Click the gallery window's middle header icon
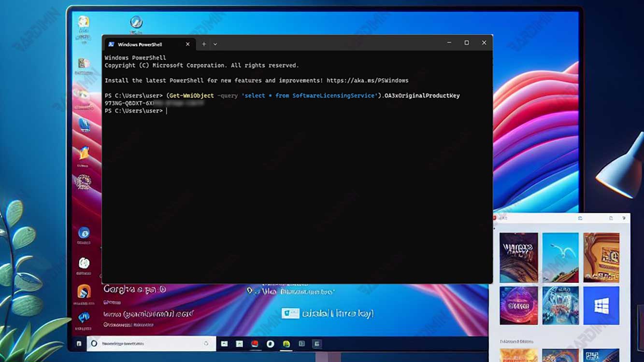Viewport: 644px width, 362px height. pyautogui.click(x=611, y=218)
